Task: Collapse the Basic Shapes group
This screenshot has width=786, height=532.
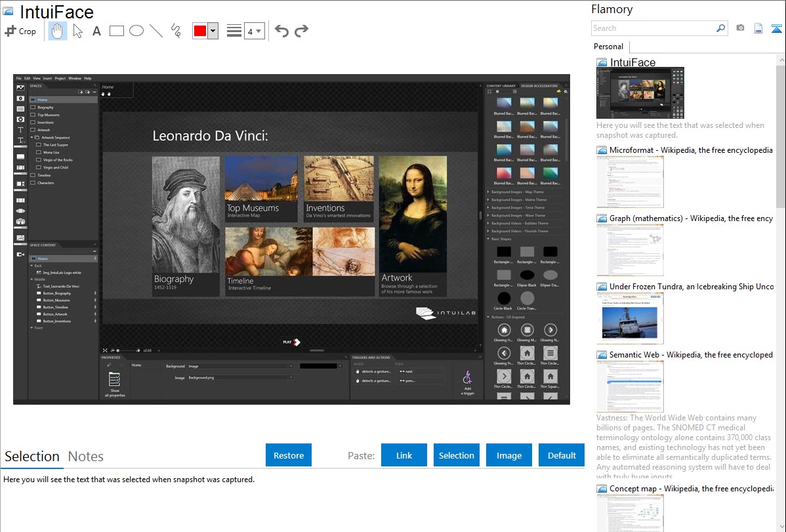Action: pyautogui.click(x=488, y=239)
